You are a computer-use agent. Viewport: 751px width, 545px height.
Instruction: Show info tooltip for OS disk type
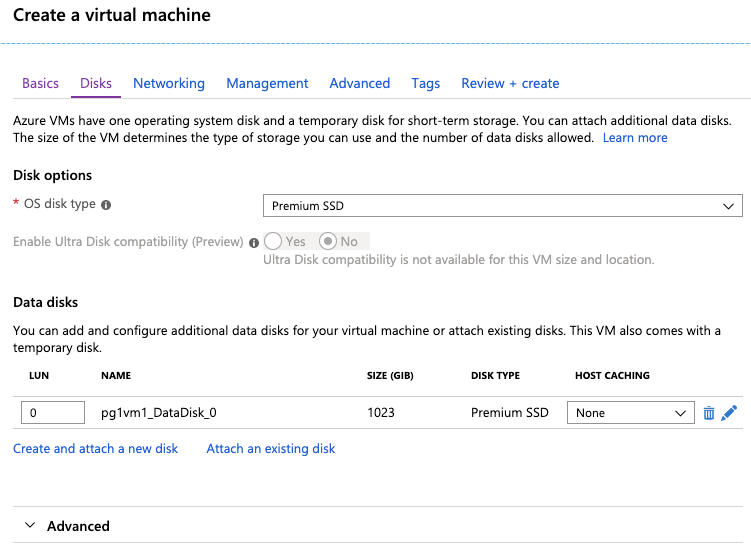(106, 205)
